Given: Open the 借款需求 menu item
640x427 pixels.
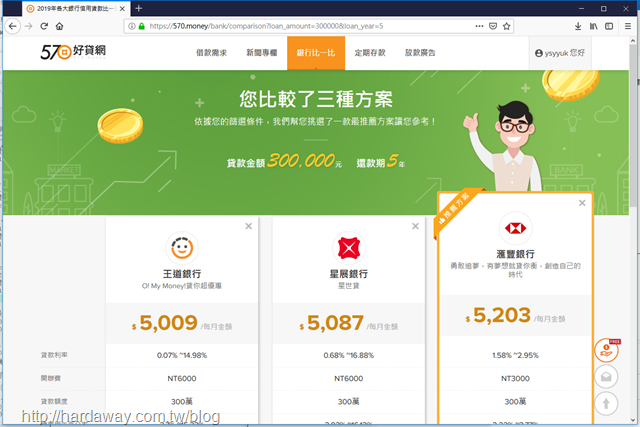Looking at the screenshot, I should pyautogui.click(x=211, y=53).
